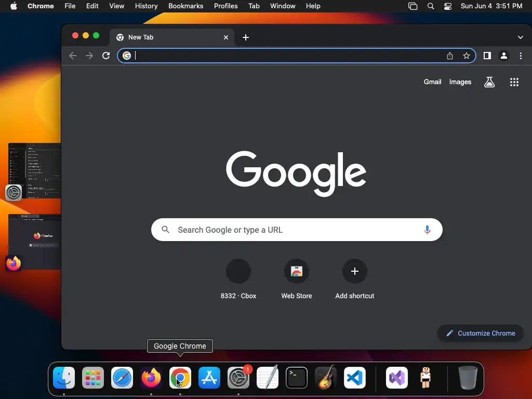Click the forward navigation arrow

click(x=89, y=56)
